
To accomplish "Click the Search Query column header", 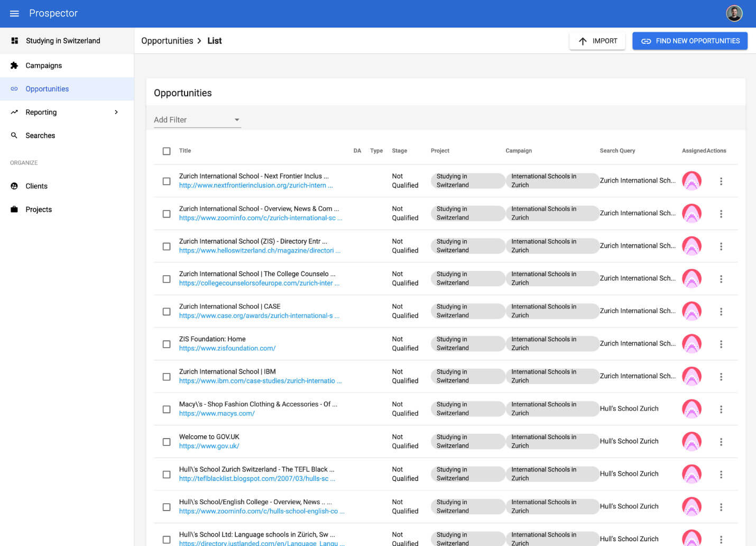I will (x=617, y=151).
